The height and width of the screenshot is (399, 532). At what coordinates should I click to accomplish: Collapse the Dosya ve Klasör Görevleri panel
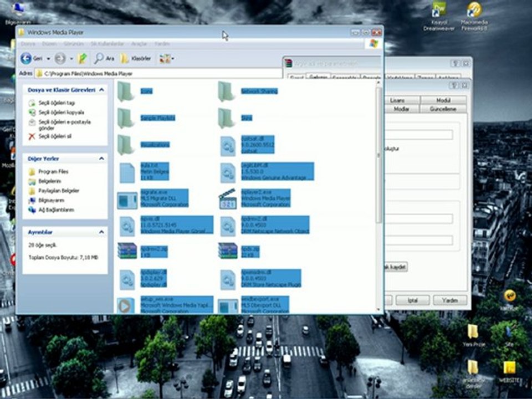pyautogui.click(x=101, y=90)
